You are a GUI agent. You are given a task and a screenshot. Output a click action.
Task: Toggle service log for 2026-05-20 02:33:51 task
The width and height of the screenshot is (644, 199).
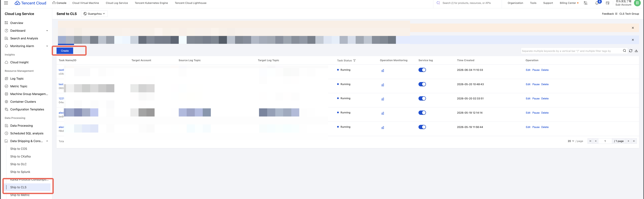pos(422,98)
